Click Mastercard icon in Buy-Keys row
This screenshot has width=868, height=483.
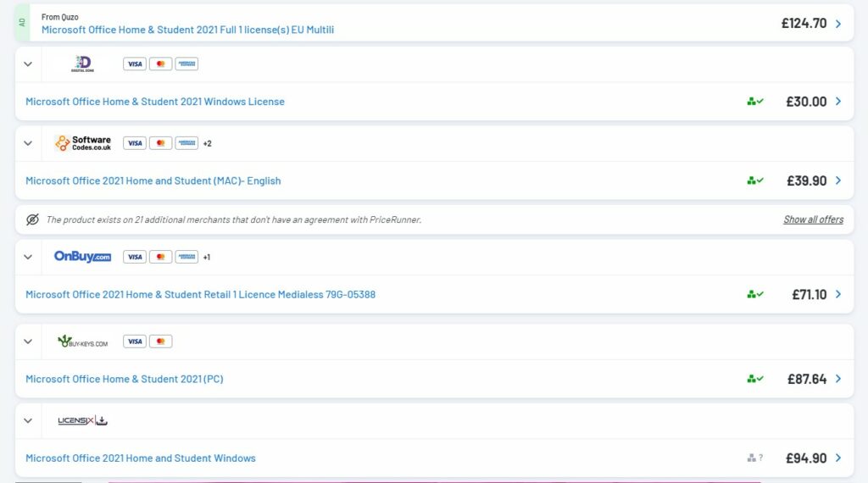[160, 341]
